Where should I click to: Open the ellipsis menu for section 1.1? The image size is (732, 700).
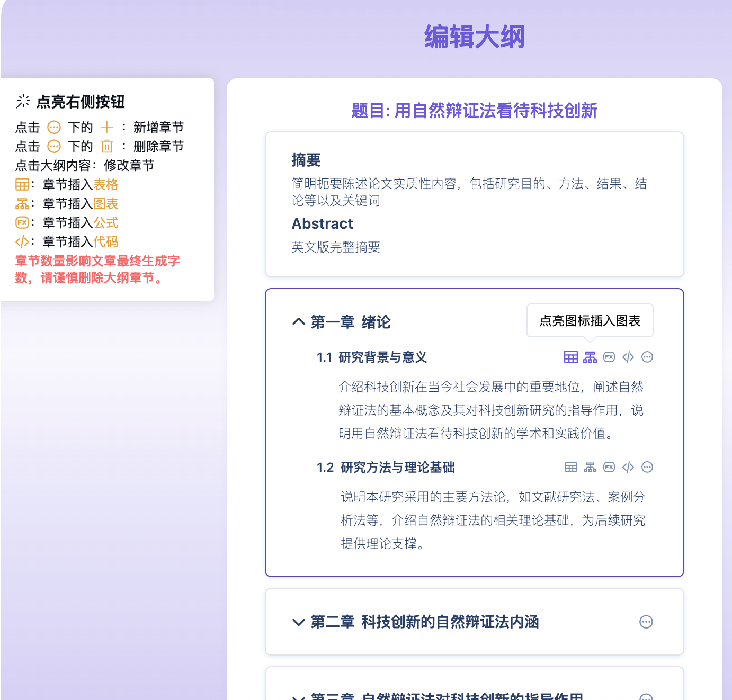(647, 357)
